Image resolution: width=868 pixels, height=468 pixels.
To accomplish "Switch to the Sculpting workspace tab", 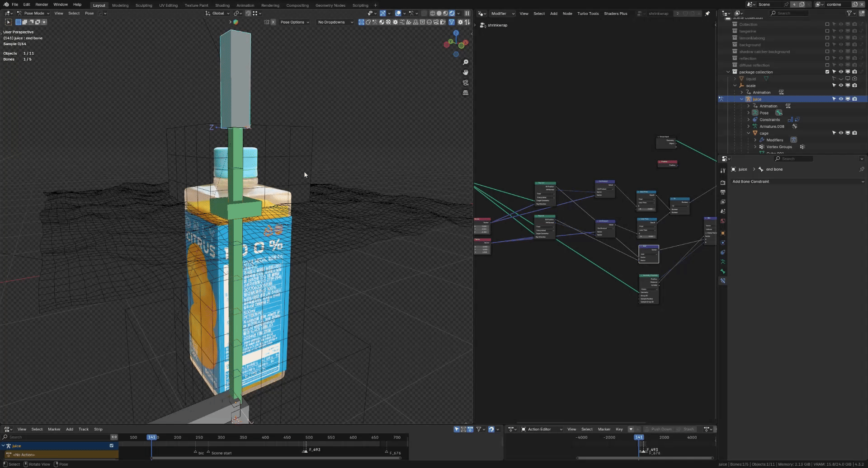I will pos(144,5).
